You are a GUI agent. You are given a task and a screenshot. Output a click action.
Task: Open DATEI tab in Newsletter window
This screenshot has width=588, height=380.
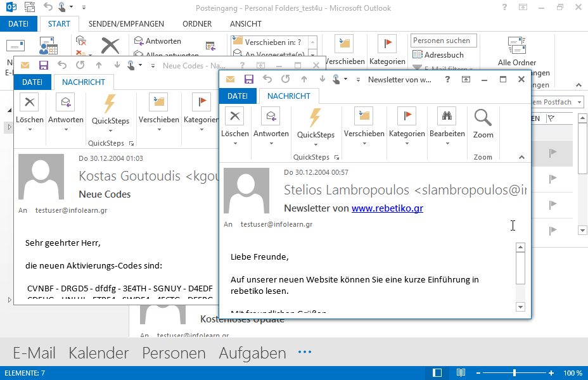coord(238,96)
